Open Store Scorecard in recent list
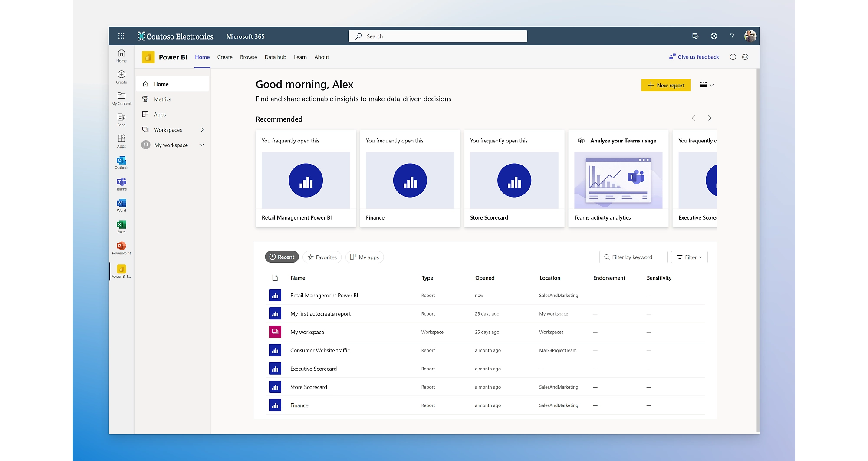This screenshot has width=868, height=461. 309,387
